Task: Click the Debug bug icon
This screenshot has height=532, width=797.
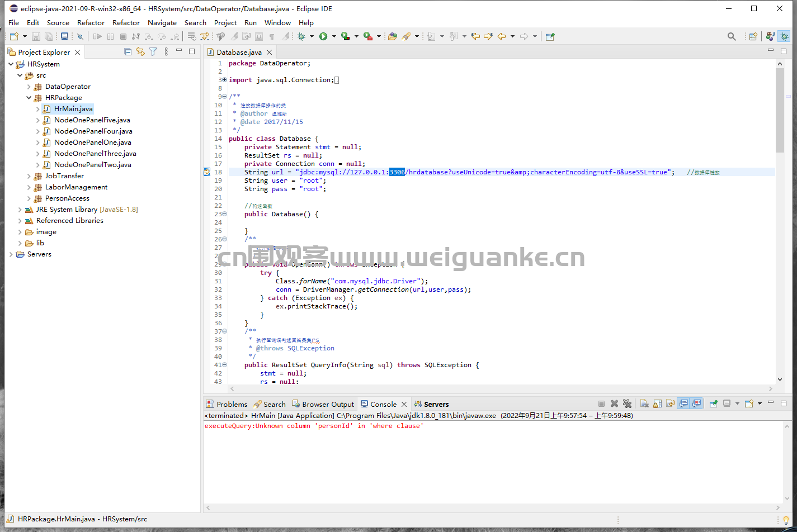Action: click(x=301, y=36)
